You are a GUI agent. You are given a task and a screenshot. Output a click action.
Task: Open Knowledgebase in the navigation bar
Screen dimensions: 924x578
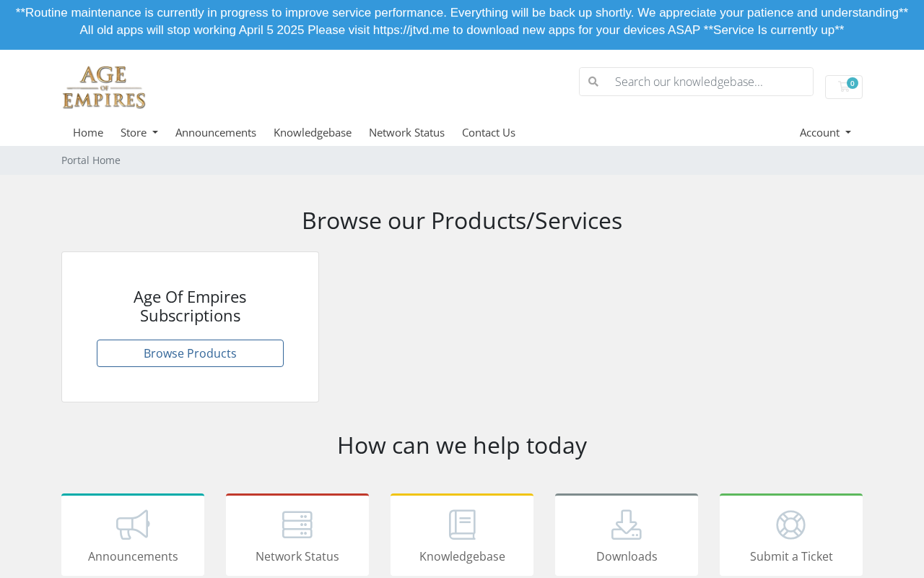313,132
